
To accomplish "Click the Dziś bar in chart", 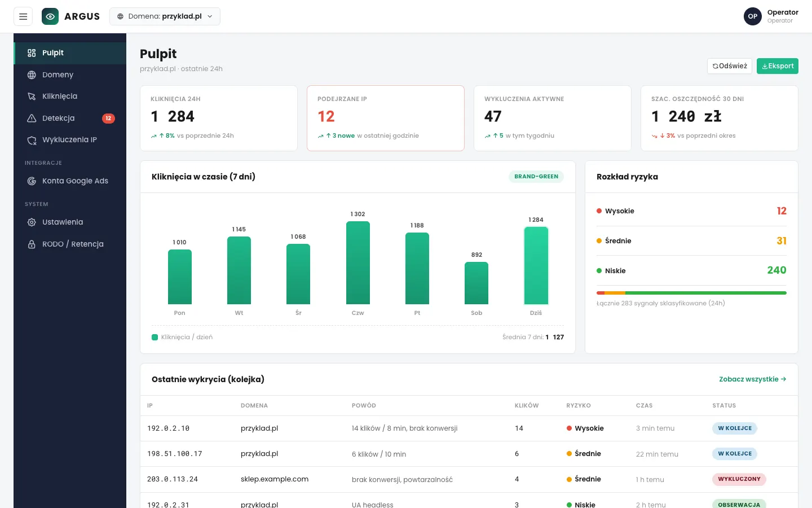I will pyautogui.click(x=536, y=266).
